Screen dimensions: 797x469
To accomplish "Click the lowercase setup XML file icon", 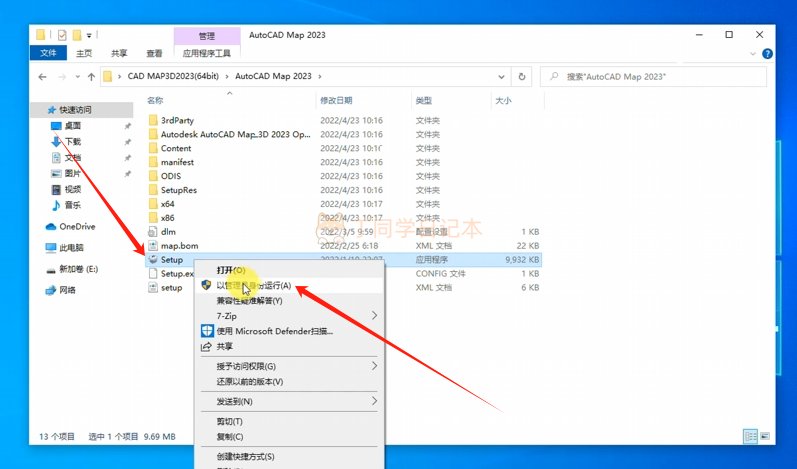I will coord(153,288).
